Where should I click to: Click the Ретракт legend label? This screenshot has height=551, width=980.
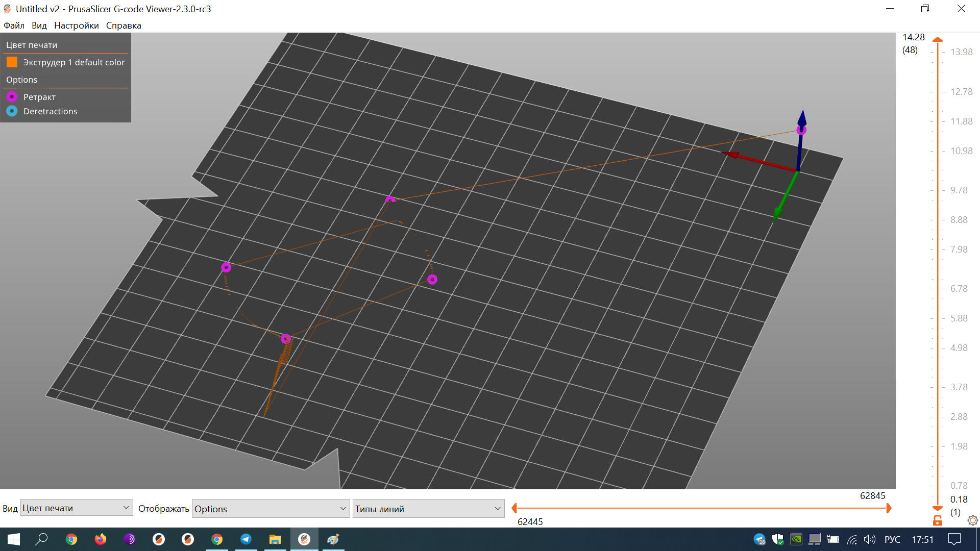coord(39,97)
